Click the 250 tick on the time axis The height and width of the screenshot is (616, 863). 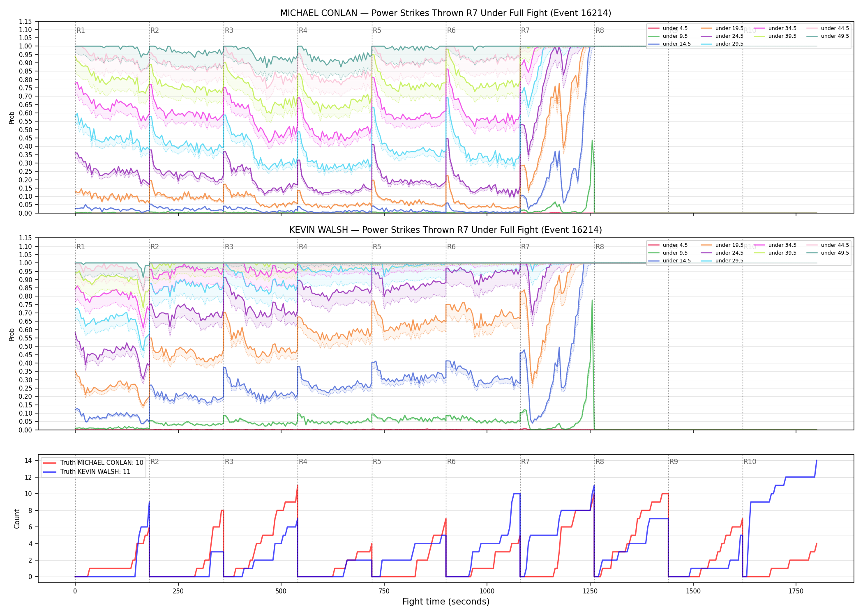[x=178, y=591]
